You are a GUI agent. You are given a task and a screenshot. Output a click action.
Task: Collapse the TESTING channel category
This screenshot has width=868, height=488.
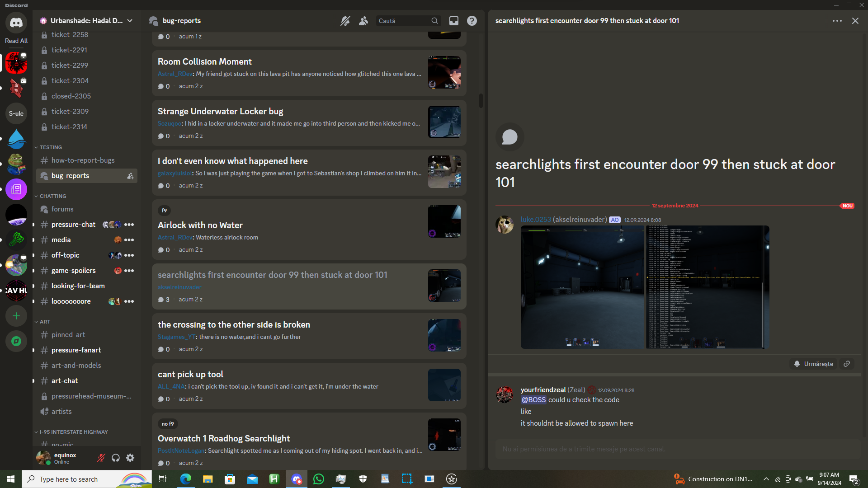coord(50,147)
